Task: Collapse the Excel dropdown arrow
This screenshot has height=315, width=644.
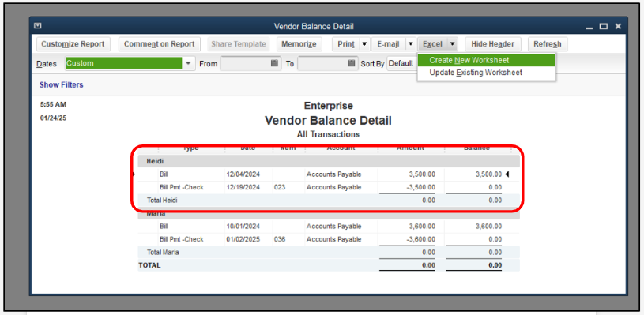Action: 452,44
